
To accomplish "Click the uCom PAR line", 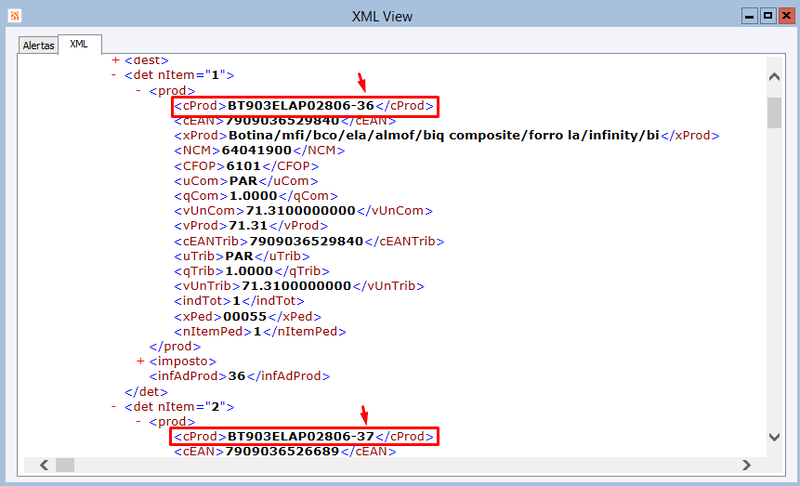I will [x=246, y=181].
